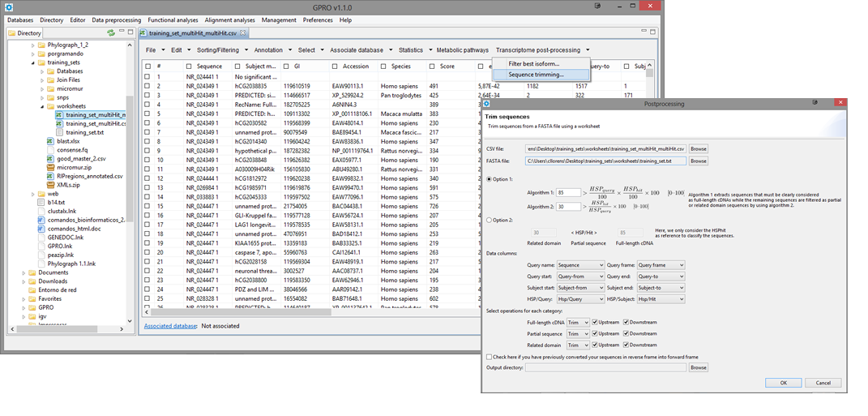Image resolution: width=868 pixels, height=416 pixels.
Task: Uncheck Upstream for Full-length cDNA
Action: (596, 322)
